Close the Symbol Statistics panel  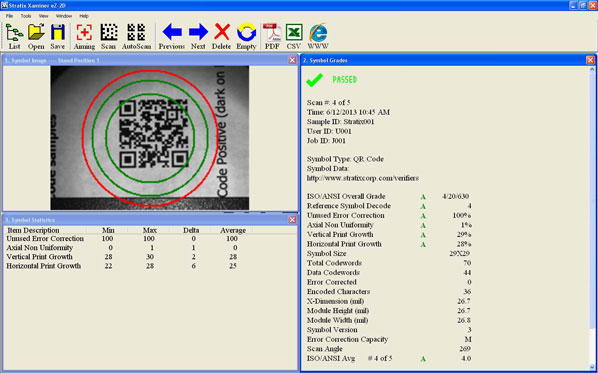[x=292, y=220]
